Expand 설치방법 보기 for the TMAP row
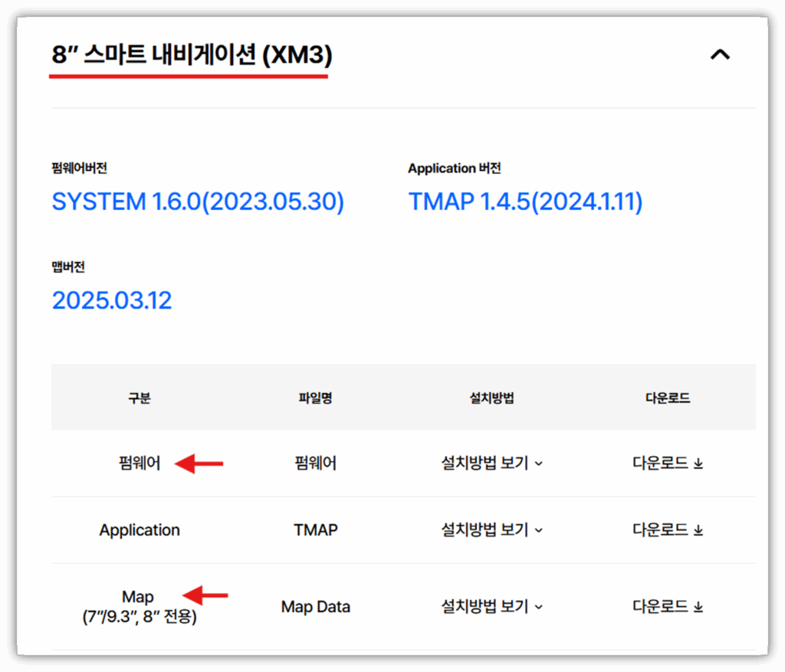This screenshot has height=672, width=785. (x=491, y=529)
